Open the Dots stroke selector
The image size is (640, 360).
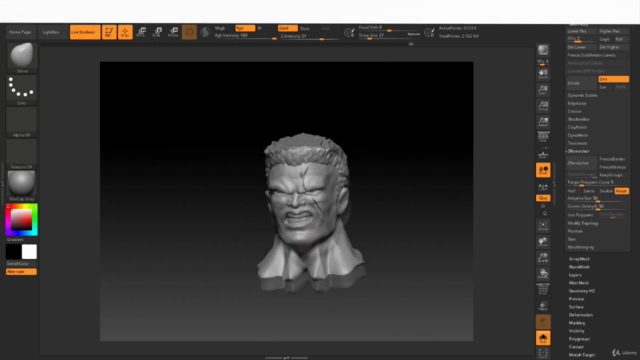point(22,90)
